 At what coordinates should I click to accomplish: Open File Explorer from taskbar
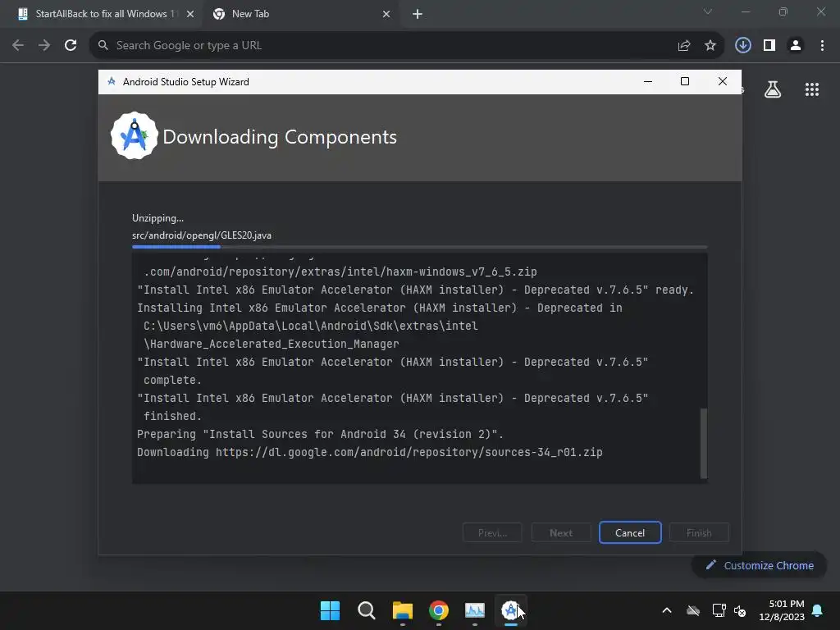point(402,610)
